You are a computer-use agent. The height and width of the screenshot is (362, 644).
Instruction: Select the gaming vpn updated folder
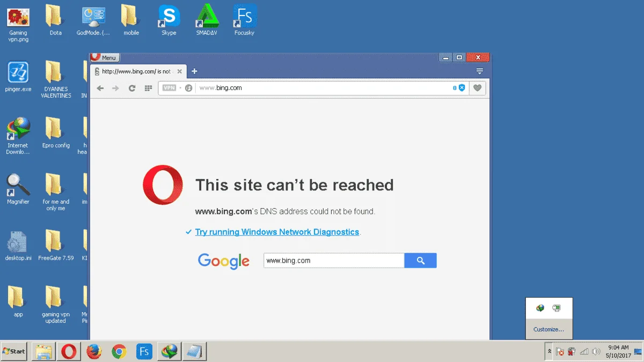tap(56, 305)
